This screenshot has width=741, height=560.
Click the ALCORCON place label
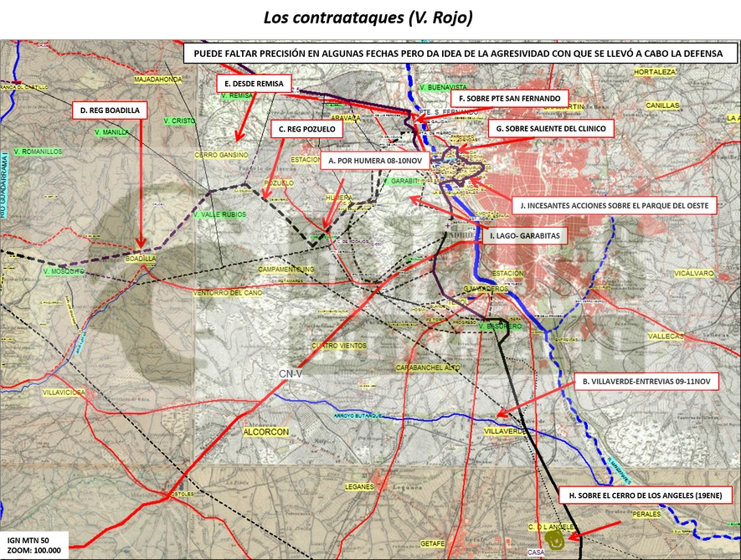tap(266, 432)
